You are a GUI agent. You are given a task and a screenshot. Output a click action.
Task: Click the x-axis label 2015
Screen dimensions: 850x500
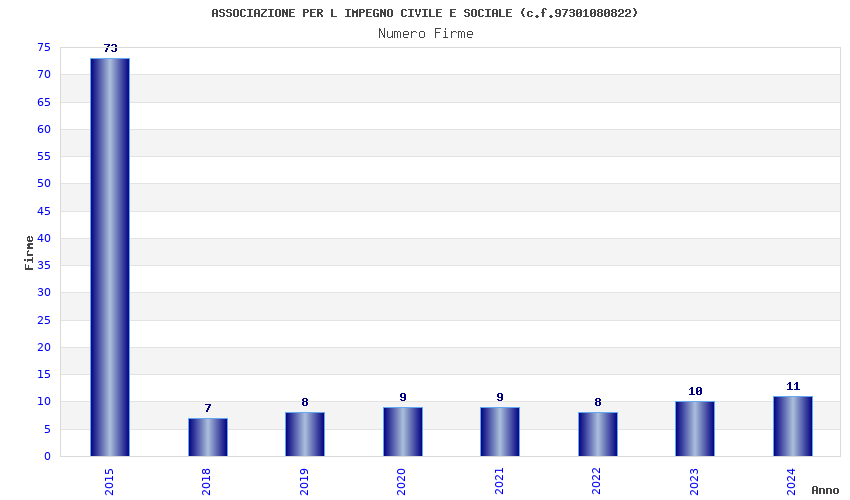pos(109,482)
